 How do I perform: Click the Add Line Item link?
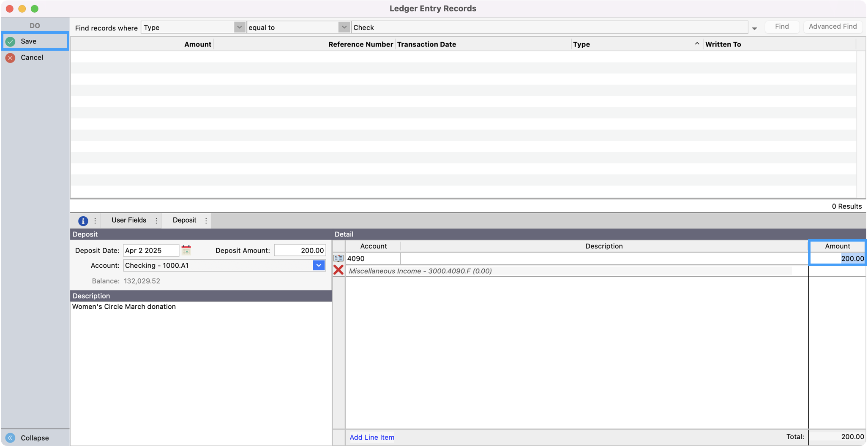[x=372, y=437]
